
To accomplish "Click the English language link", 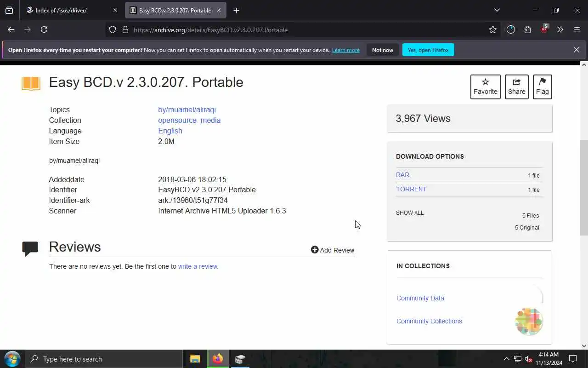I will coord(170,131).
